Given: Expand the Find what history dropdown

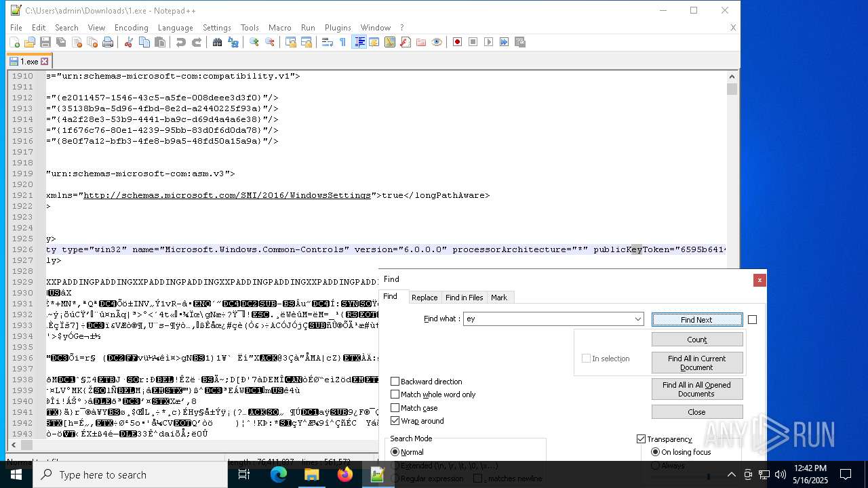Looking at the screenshot, I should point(637,319).
